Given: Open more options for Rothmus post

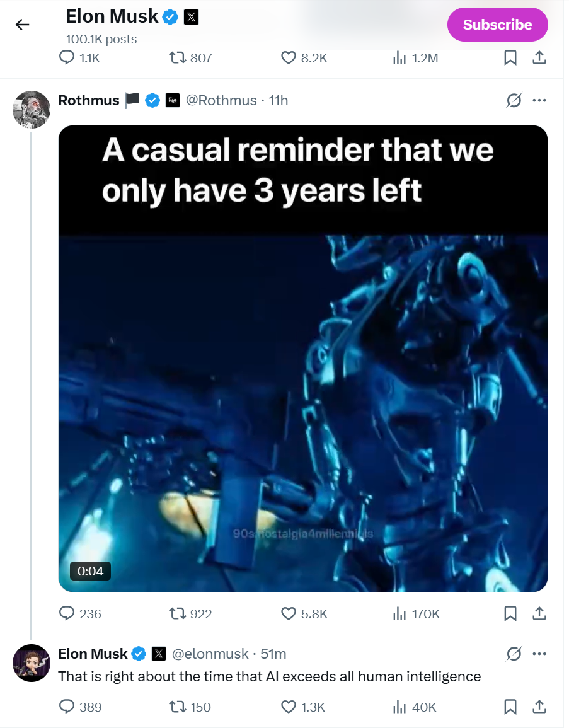Looking at the screenshot, I should tap(539, 100).
